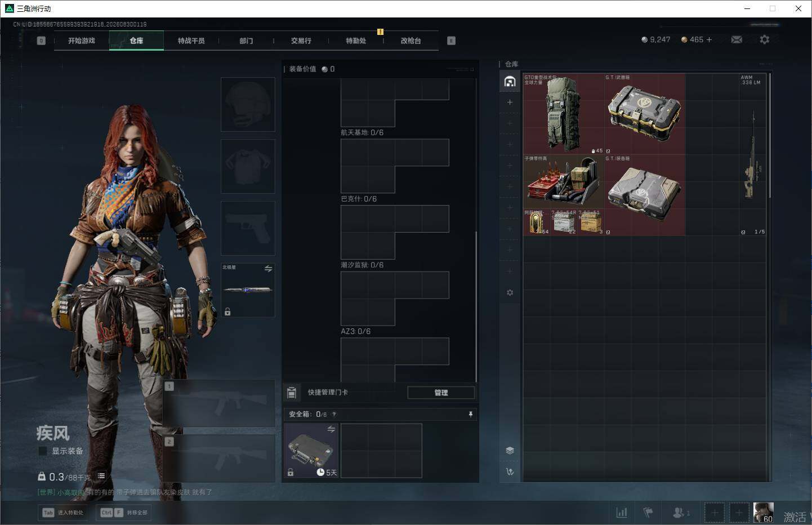Select the AWM .338 LM sniper rifle

click(753, 154)
